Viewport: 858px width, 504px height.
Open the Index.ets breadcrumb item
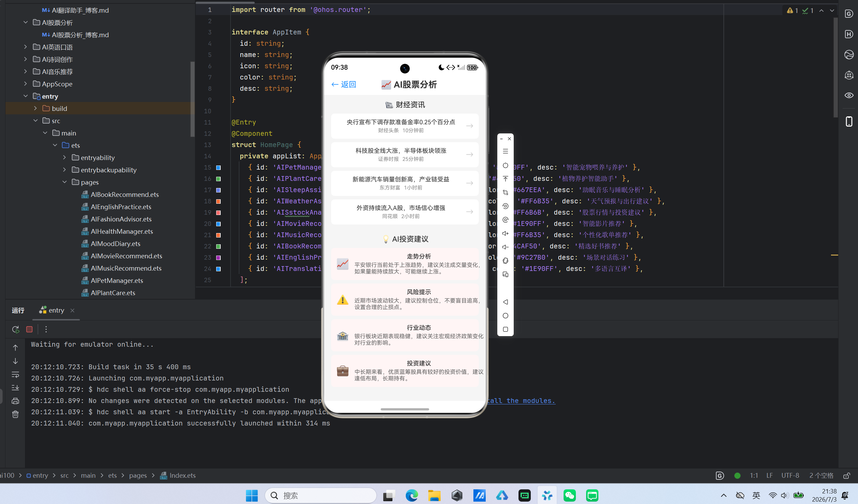coord(178,475)
